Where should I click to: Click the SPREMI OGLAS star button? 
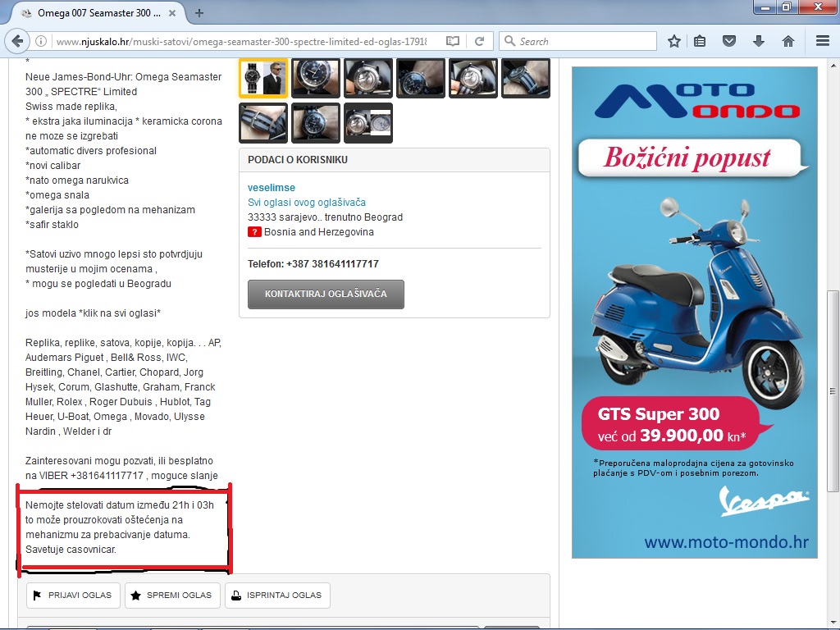(172, 596)
